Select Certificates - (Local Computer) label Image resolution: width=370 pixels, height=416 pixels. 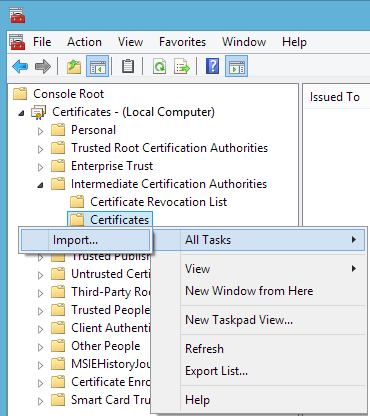point(133,112)
